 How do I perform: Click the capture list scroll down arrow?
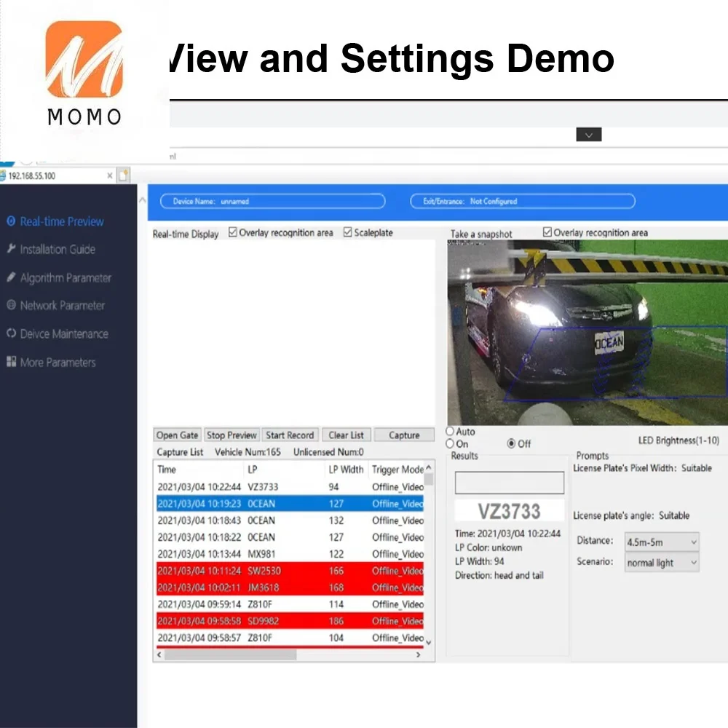[x=429, y=643]
